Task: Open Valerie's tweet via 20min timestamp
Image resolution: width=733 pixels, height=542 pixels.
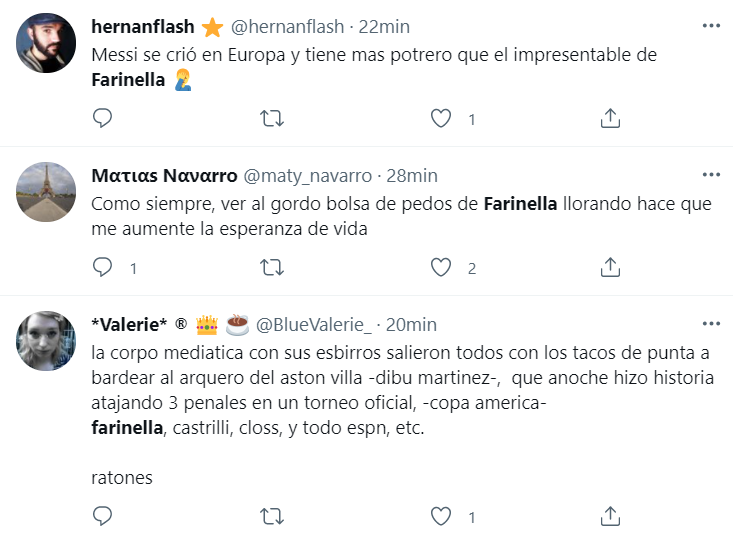Action: [411, 325]
